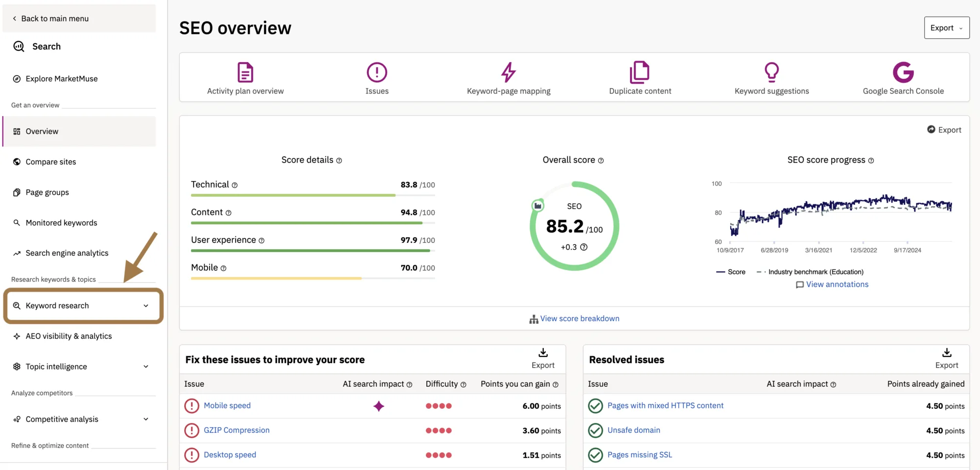The image size is (980, 470).
Task: Expand the Topic intelligence chevron
Action: coord(146,367)
